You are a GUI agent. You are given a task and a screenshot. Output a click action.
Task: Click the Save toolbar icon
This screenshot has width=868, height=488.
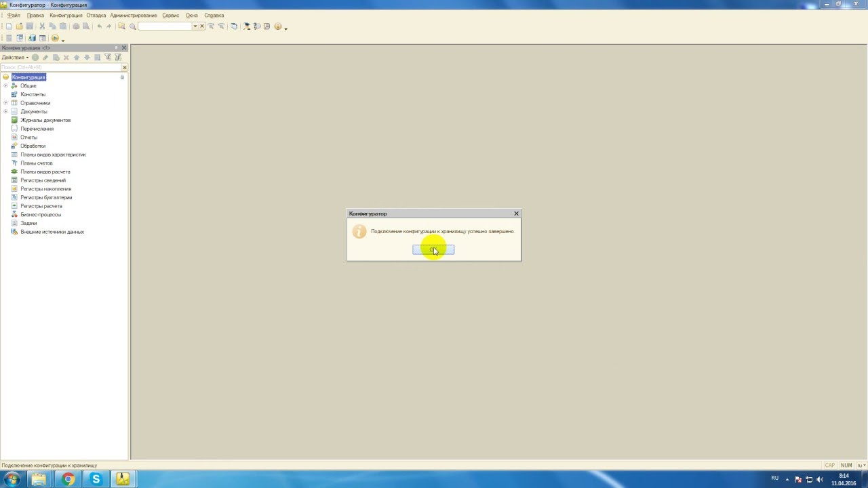point(29,26)
